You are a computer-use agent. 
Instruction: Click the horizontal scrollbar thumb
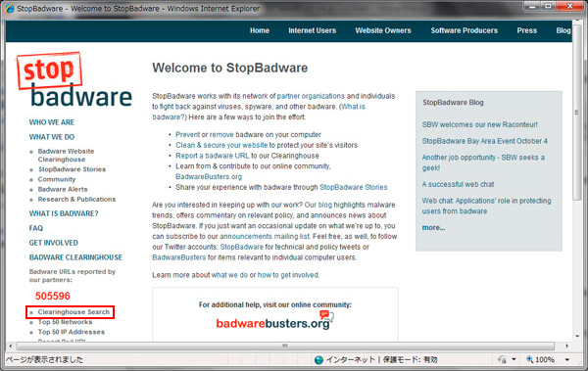click(285, 346)
